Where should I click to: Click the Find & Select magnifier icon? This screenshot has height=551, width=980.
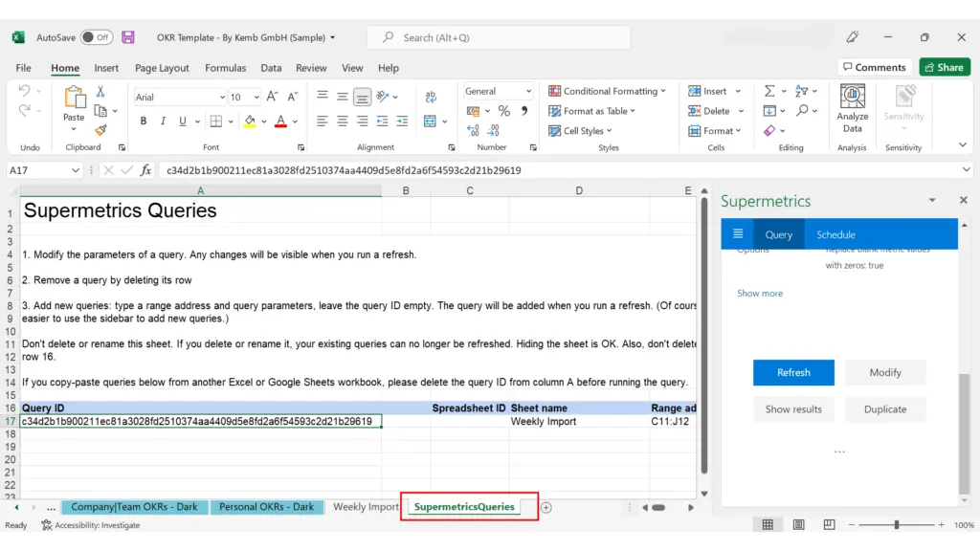802,111
